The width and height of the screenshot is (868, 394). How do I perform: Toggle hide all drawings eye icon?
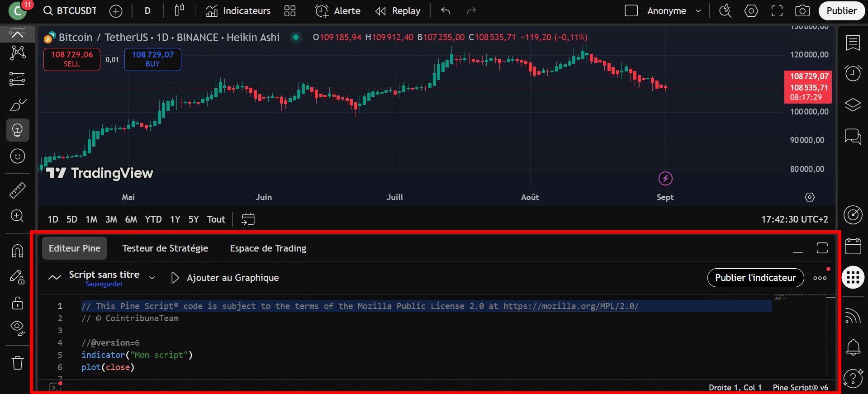tap(18, 328)
